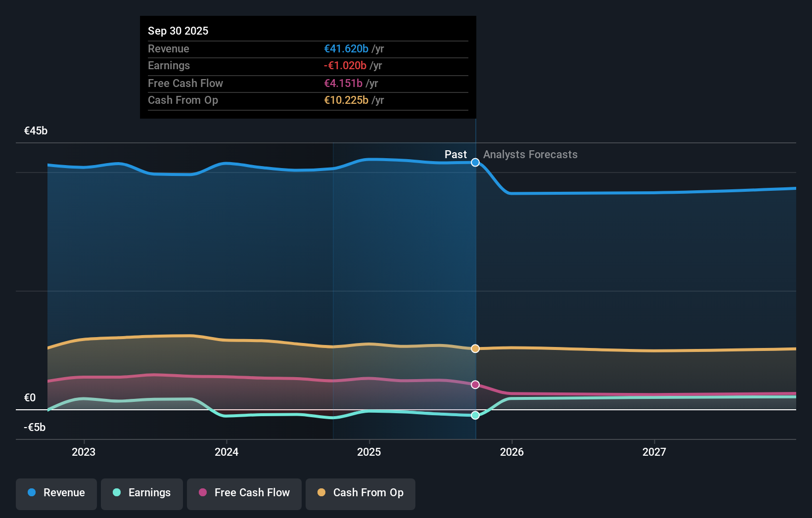
Task: Select the Revenue data point marker at Sep 2025
Action: (475, 163)
